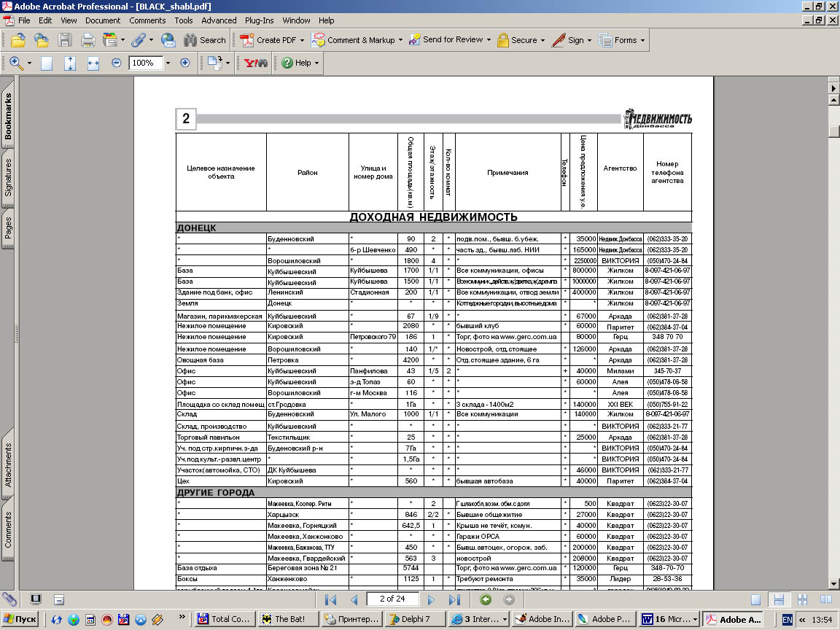Expand the Forms dropdown

click(x=642, y=41)
